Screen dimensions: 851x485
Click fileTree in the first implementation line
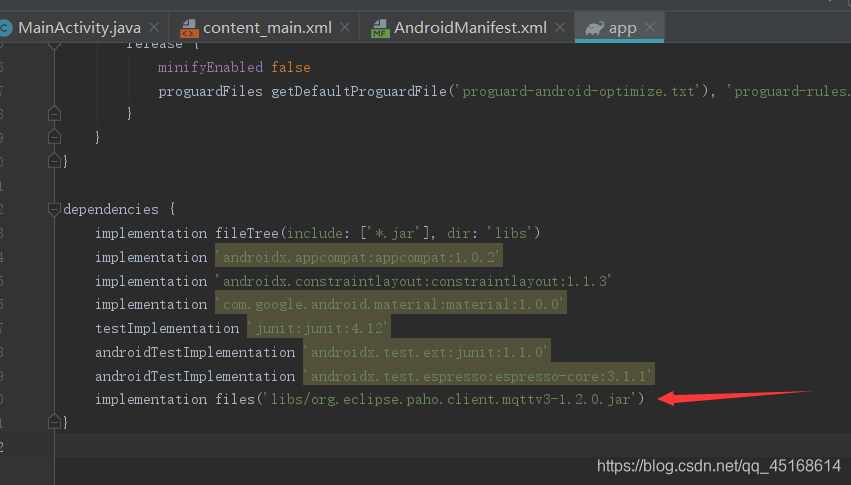pyautogui.click(x=247, y=233)
